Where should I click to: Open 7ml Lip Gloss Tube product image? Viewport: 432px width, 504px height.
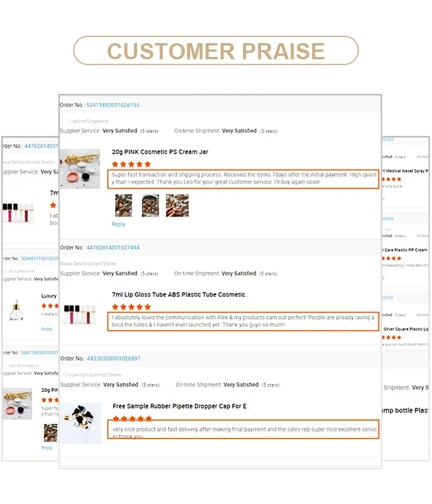(80, 312)
